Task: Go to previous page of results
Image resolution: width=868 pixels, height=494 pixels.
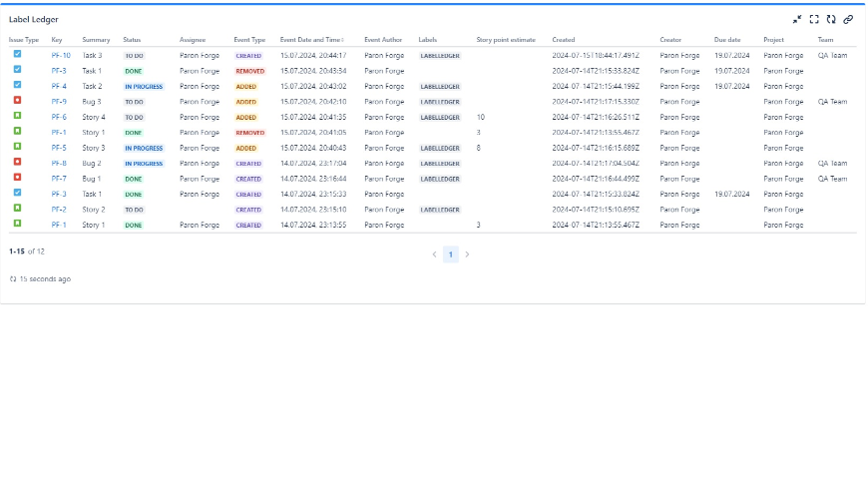Action: click(434, 255)
